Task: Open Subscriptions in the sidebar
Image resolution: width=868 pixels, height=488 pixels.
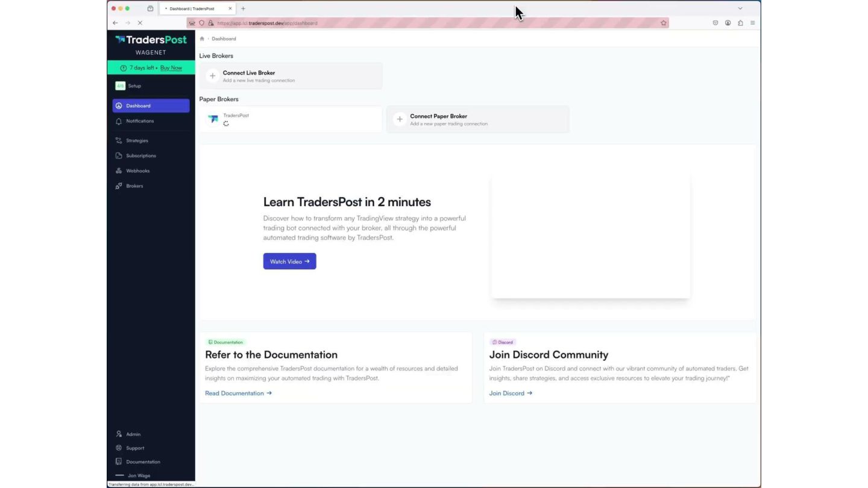Action: (151, 155)
